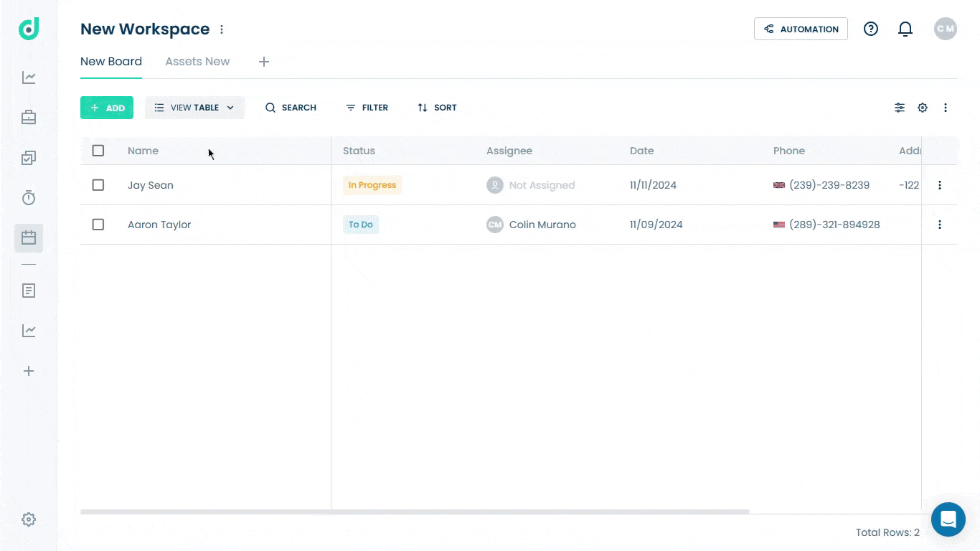Viewport: 980px width, 551px height.
Task: Click the customize sliders icon
Action: 899,108
